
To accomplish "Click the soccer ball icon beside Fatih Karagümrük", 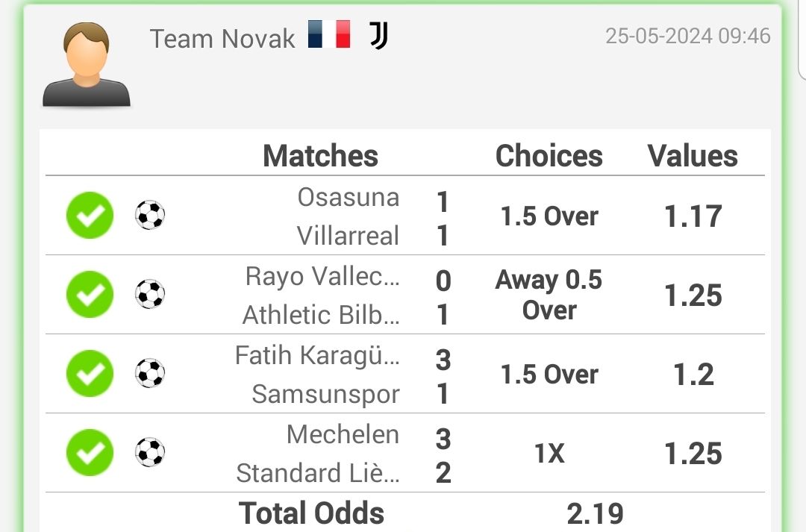I will coord(150,373).
